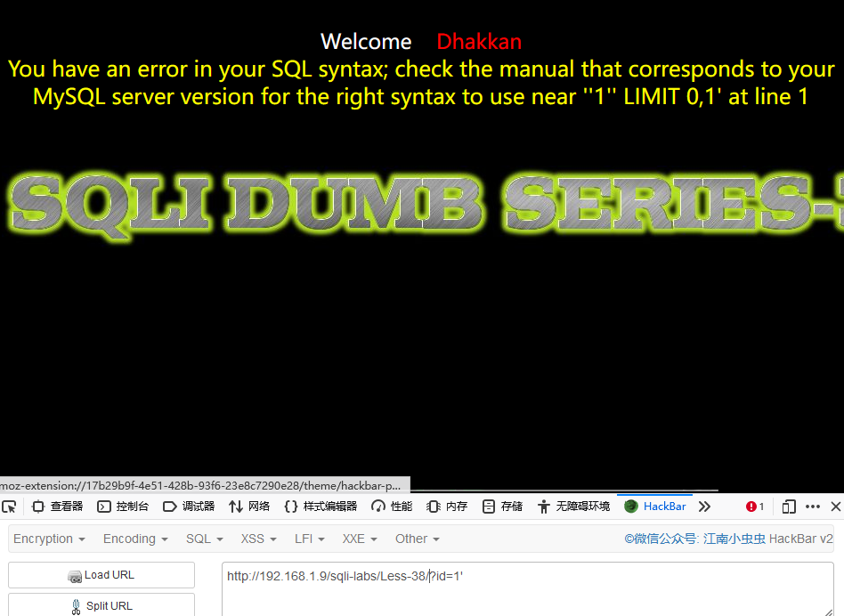The height and width of the screenshot is (616, 844).
Task: Open the devtools three-dot options menu
Action: 812,507
